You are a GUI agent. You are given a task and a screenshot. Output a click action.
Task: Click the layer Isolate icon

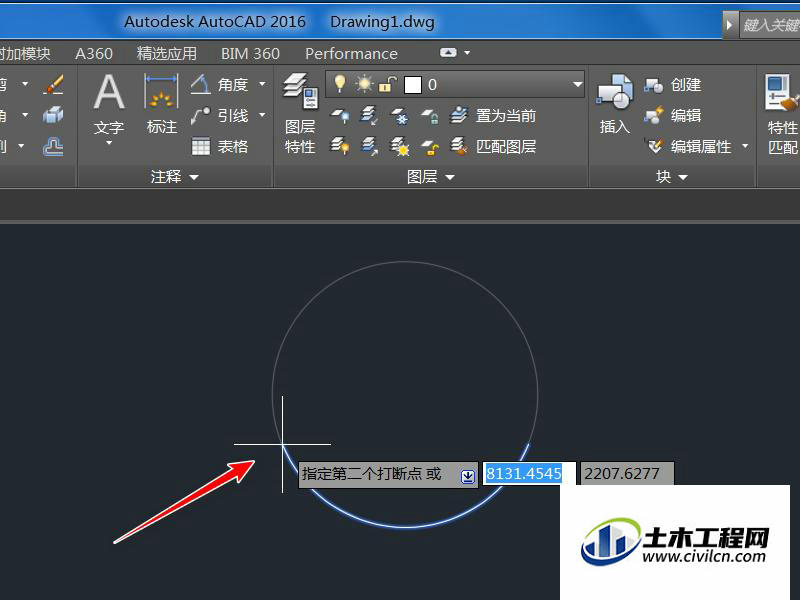[x=369, y=116]
